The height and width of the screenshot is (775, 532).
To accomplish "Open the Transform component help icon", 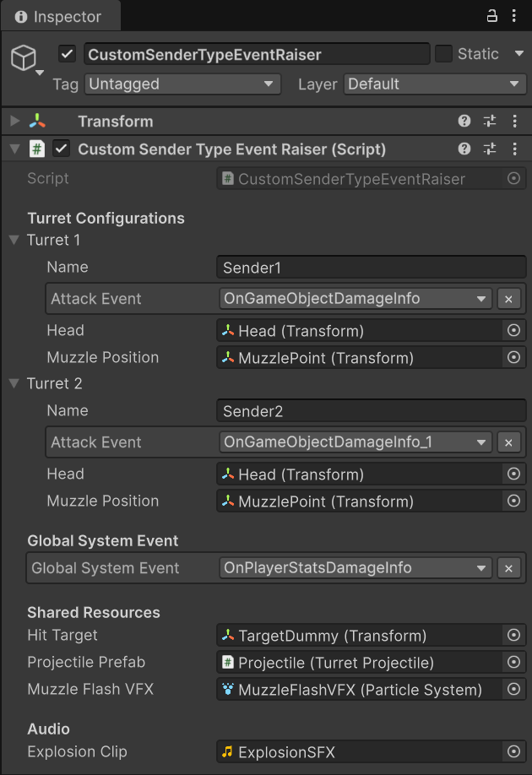I will point(464,121).
